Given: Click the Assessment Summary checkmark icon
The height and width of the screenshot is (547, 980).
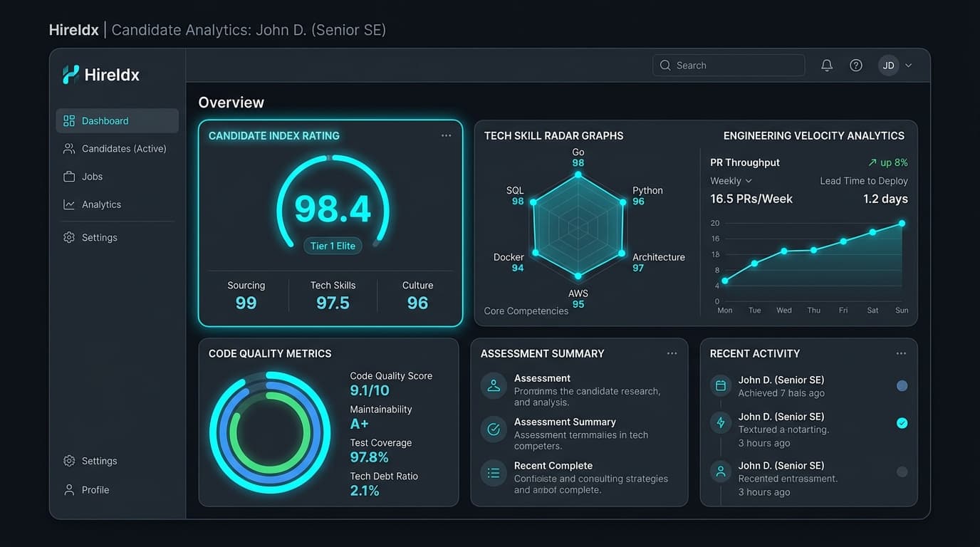Looking at the screenshot, I should point(494,429).
